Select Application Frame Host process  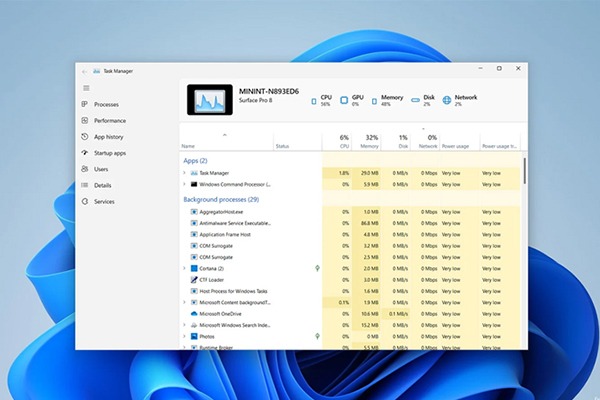pyautogui.click(x=225, y=235)
